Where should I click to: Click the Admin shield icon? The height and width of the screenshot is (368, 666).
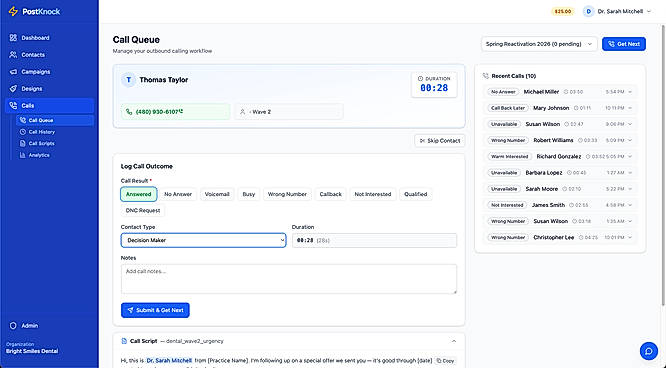coord(13,326)
